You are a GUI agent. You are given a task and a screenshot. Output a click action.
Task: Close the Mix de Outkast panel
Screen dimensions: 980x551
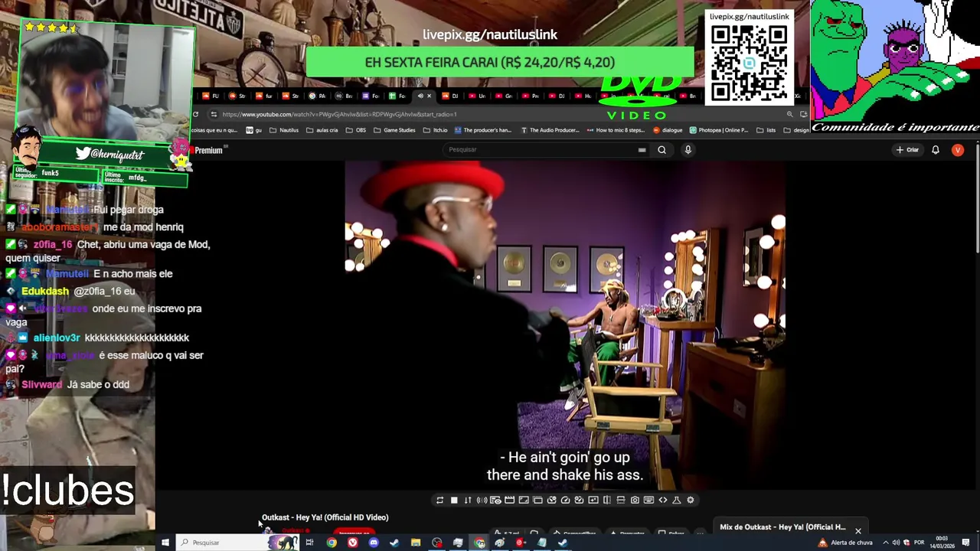857,530
